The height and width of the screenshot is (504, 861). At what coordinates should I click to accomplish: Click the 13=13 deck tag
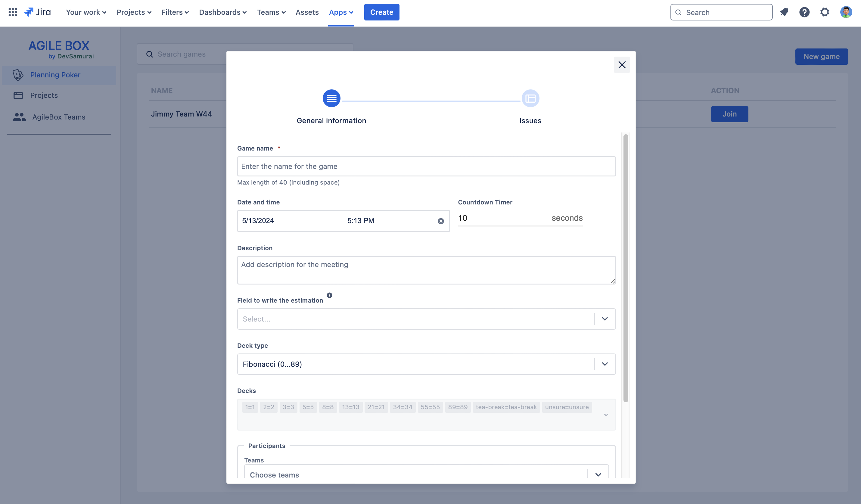tap(350, 407)
